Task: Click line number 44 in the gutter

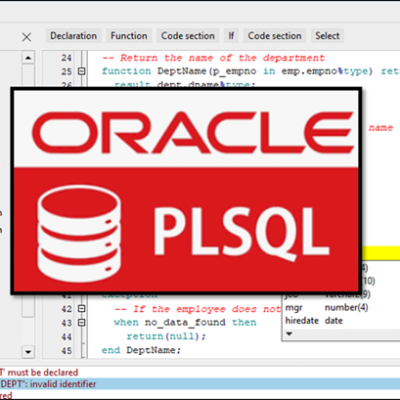Action: 66,337
